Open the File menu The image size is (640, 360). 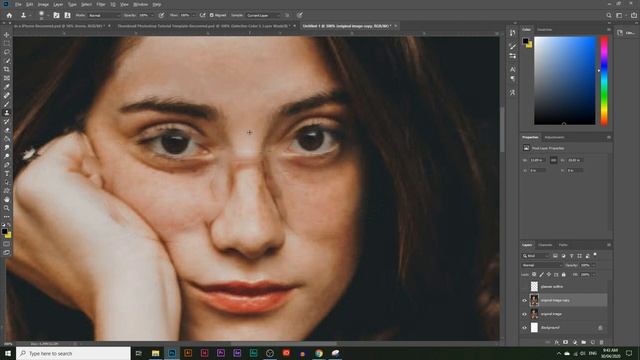(x=18, y=4)
